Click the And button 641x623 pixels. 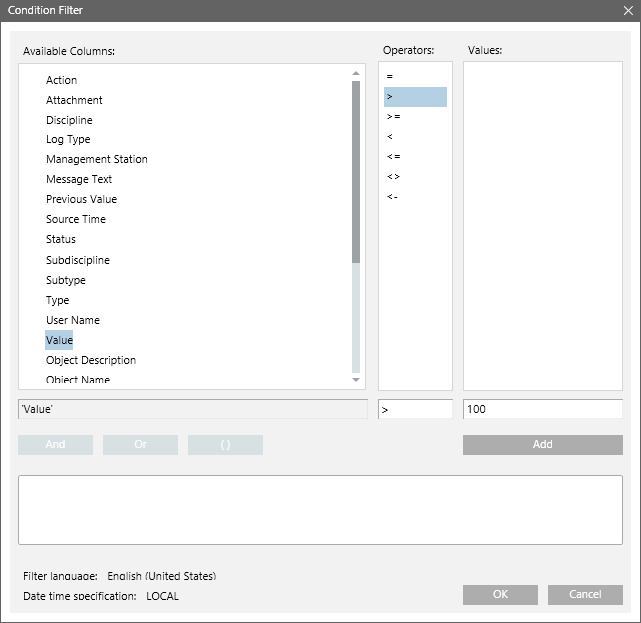pyautogui.click(x=55, y=445)
